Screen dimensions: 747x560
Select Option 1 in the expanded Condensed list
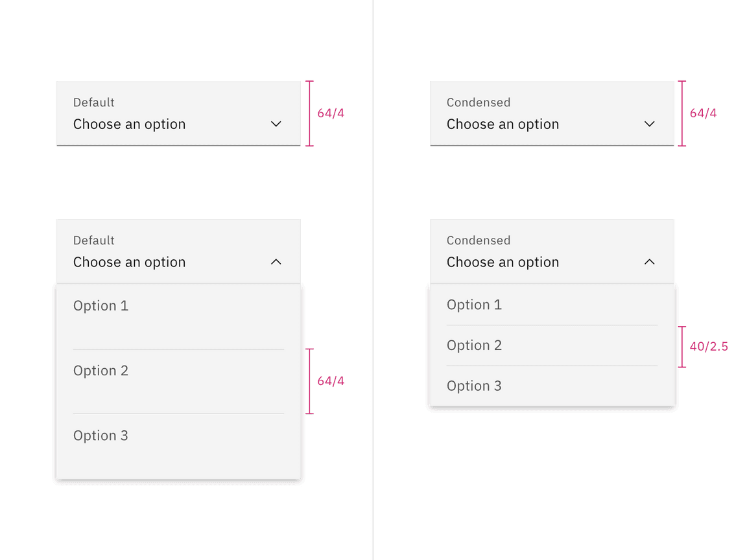pyautogui.click(x=475, y=305)
